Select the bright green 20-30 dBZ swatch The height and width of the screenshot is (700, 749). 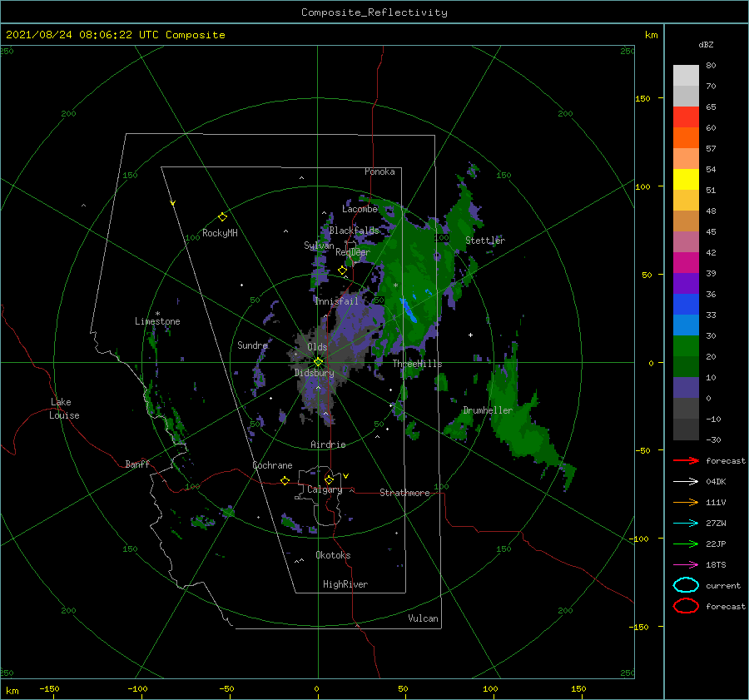point(686,346)
